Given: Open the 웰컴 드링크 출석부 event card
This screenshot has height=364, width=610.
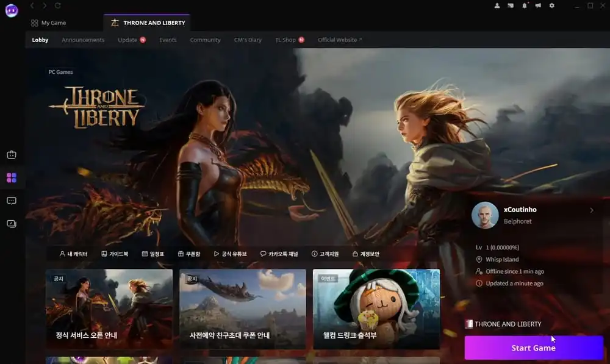Looking at the screenshot, I should pos(376,309).
